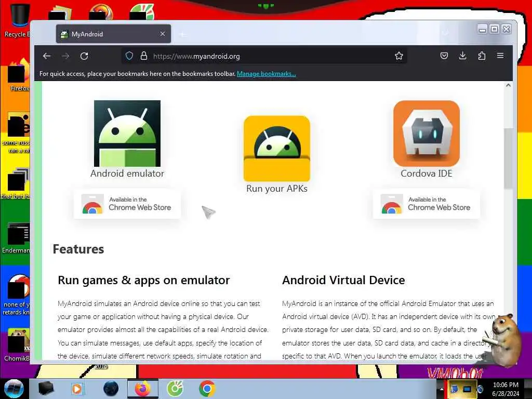Click the Android emulator caption text
This screenshot has width=532, height=399.
[127, 174]
